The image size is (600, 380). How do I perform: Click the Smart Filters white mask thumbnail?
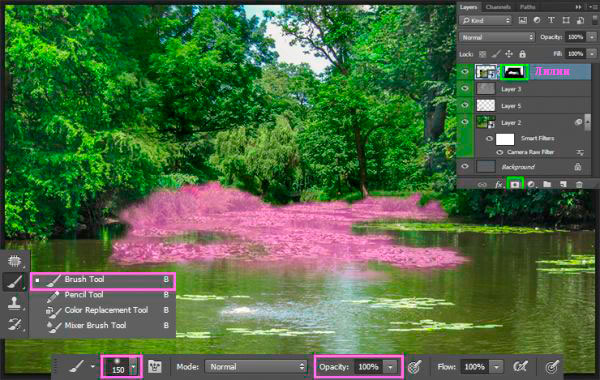click(x=505, y=139)
